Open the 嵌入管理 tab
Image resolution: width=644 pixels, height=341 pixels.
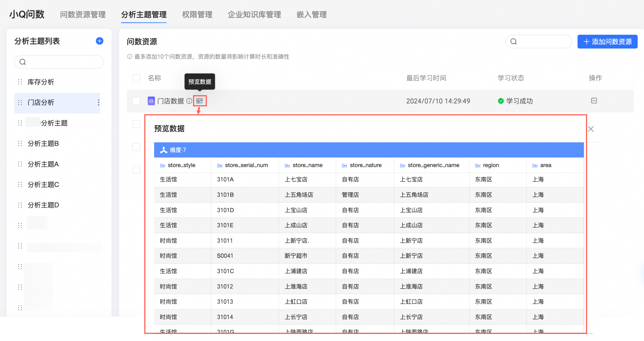click(312, 15)
